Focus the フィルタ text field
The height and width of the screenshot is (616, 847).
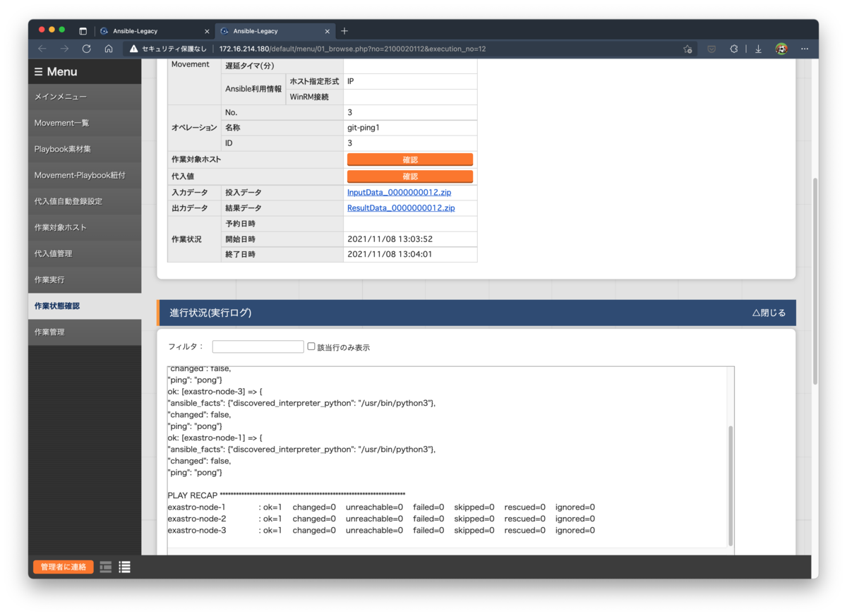(x=258, y=346)
